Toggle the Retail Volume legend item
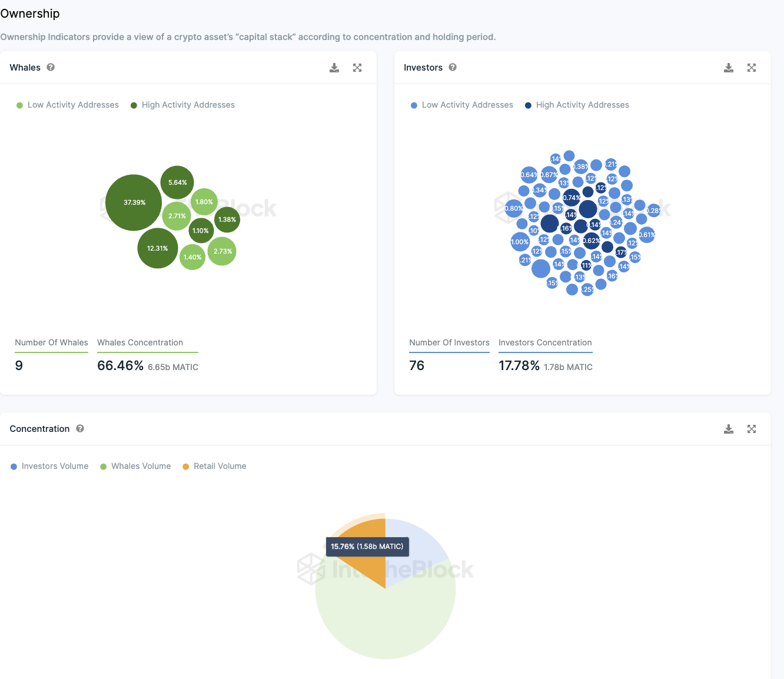Screen dimensions: 784x679 (214, 466)
